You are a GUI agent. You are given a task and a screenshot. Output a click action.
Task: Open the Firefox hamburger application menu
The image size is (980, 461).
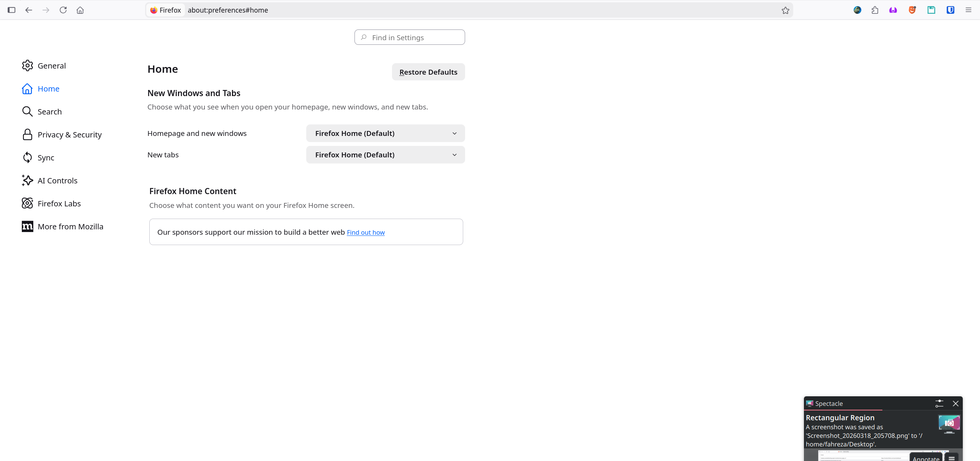click(x=969, y=10)
